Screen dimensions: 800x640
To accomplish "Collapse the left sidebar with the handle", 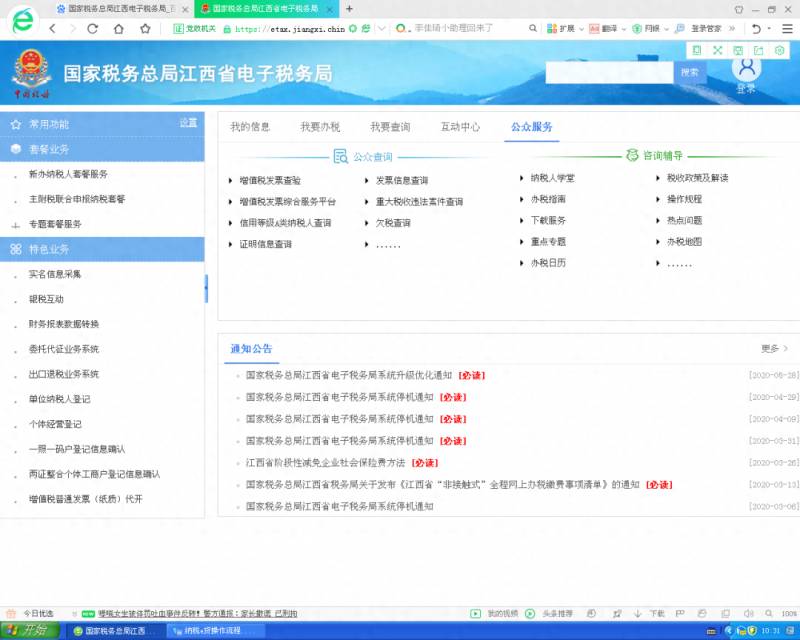I will coord(206,288).
